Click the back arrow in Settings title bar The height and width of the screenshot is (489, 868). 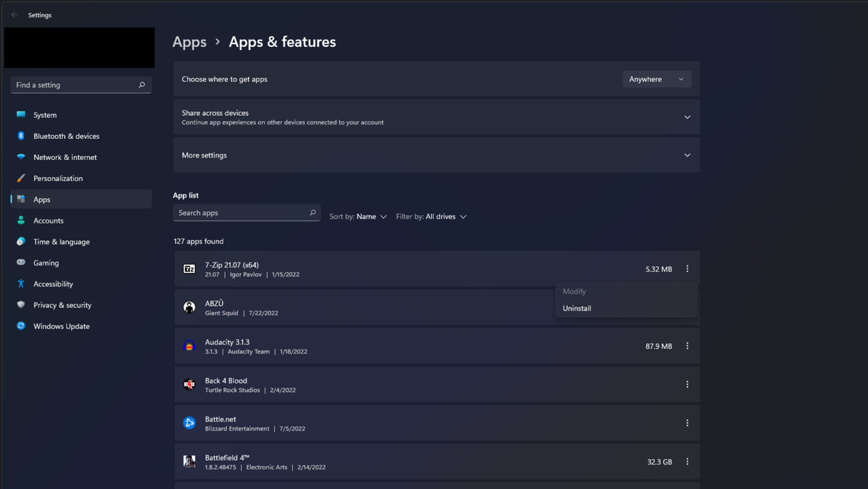(14, 15)
